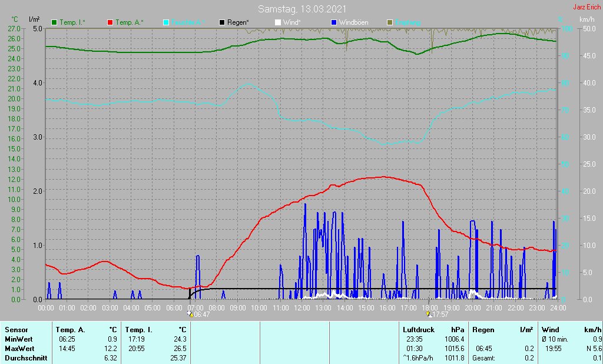
Task: Click the Temp. I. minimum value '24.3'
Action: 180,339
